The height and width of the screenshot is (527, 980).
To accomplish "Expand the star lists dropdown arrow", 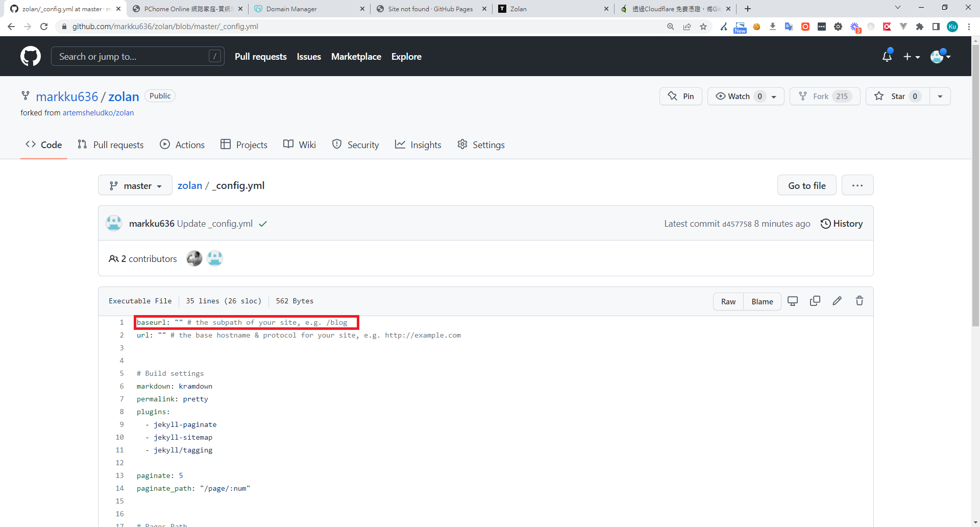I will pyautogui.click(x=940, y=97).
